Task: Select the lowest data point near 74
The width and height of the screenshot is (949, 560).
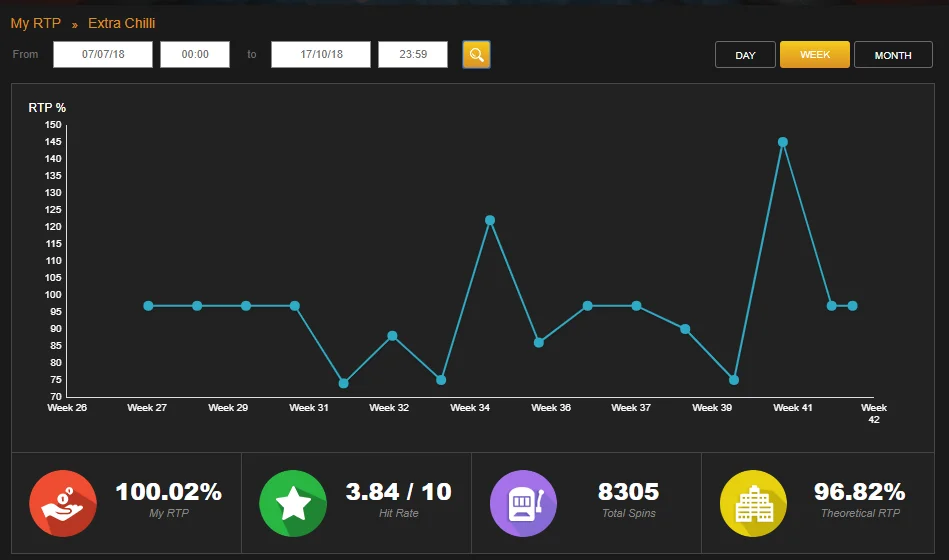Action: click(344, 383)
